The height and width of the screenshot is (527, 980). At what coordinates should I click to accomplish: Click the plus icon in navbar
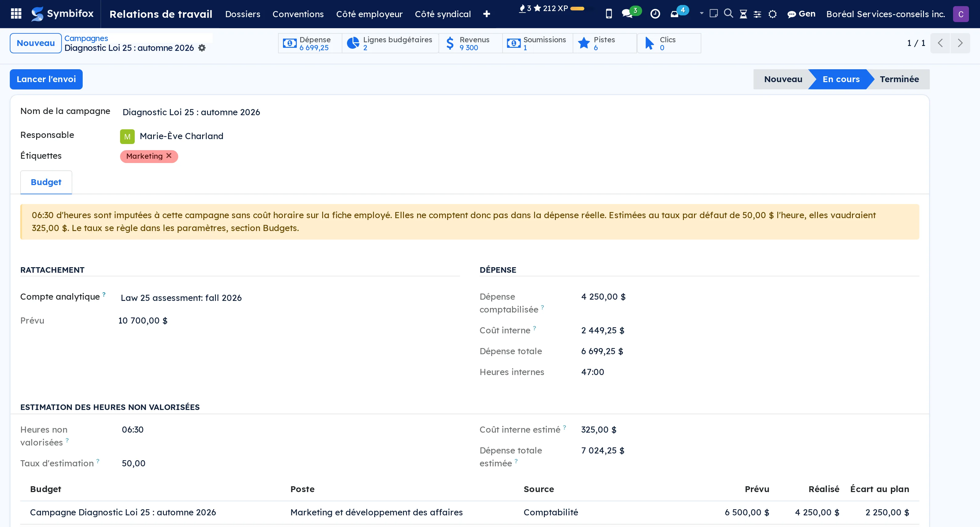[487, 14]
